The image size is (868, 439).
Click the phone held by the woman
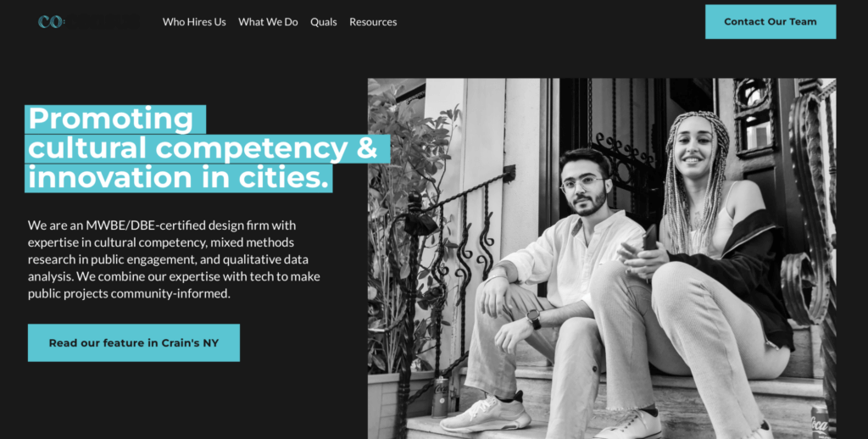coord(650,238)
